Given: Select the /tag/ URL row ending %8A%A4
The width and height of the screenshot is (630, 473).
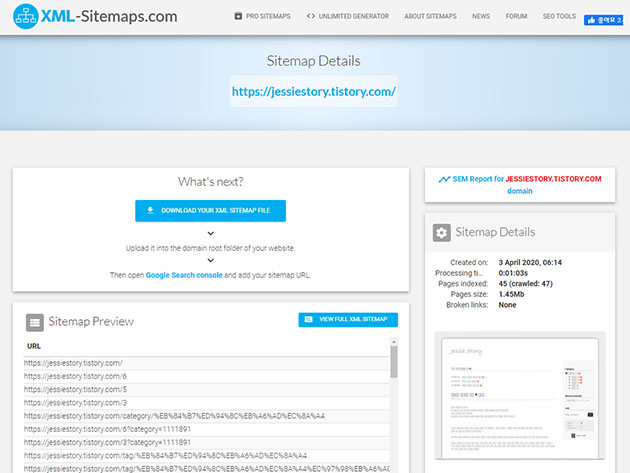Looking at the screenshot, I should pyautogui.click(x=207, y=456).
